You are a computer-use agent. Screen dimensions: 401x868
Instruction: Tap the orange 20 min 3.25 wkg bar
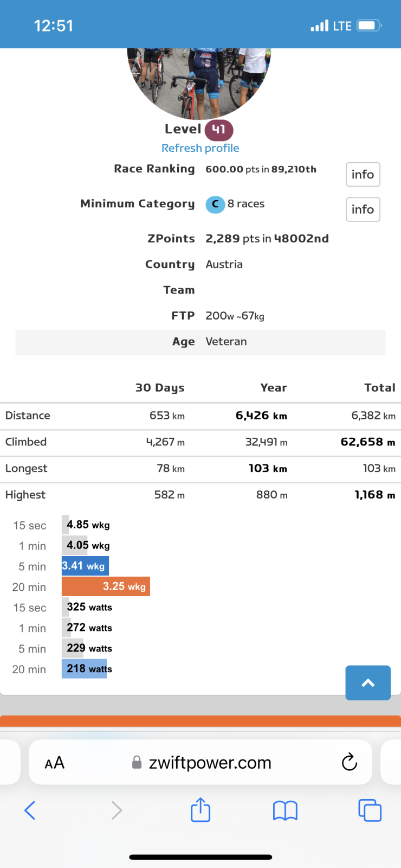(x=106, y=586)
